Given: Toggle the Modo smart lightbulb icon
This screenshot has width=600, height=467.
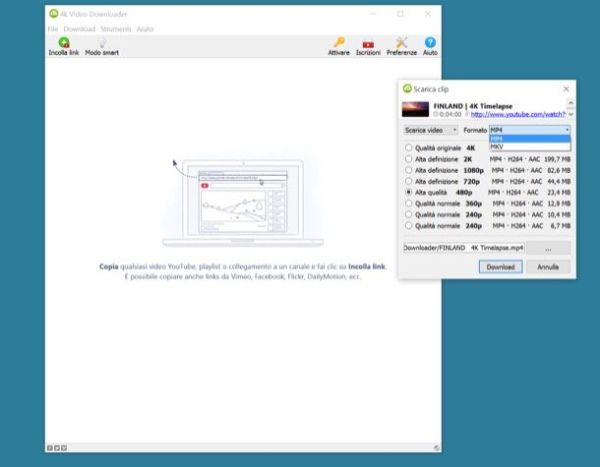Looking at the screenshot, I should coord(101,43).
